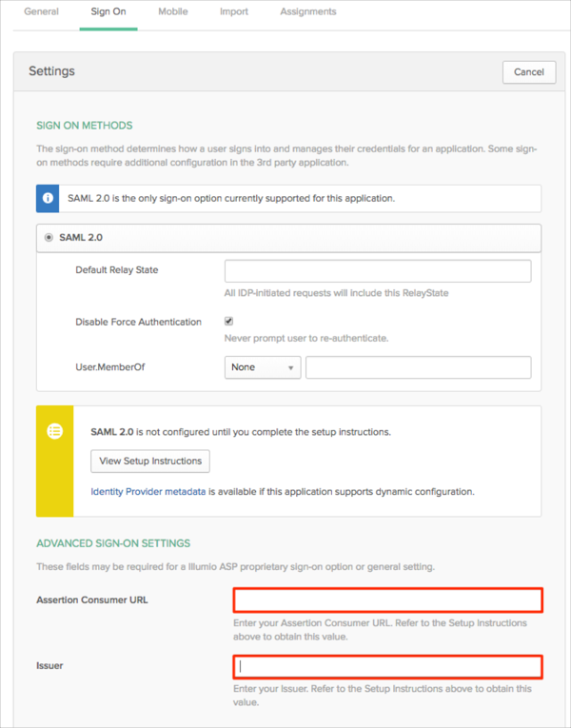Click the 'Assertion Consumer URL' field label
This screenshot has width=571, height=728.
(91, 600)
